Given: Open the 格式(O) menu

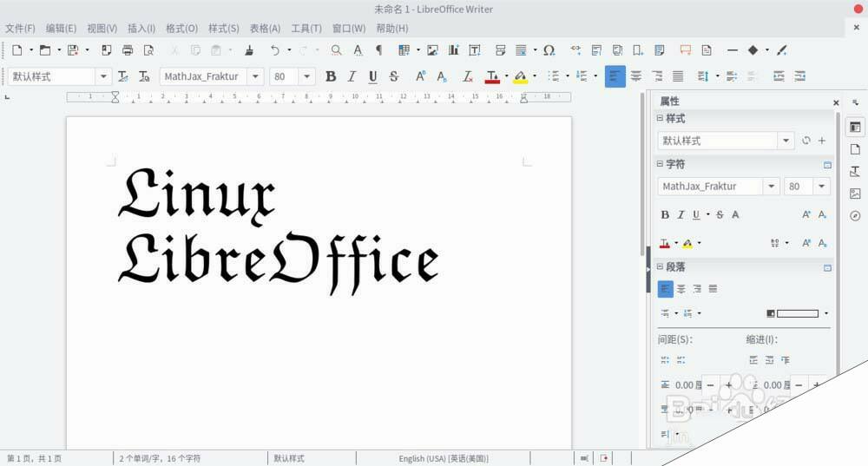Looking at the screenshot, I should pos(181,29).
